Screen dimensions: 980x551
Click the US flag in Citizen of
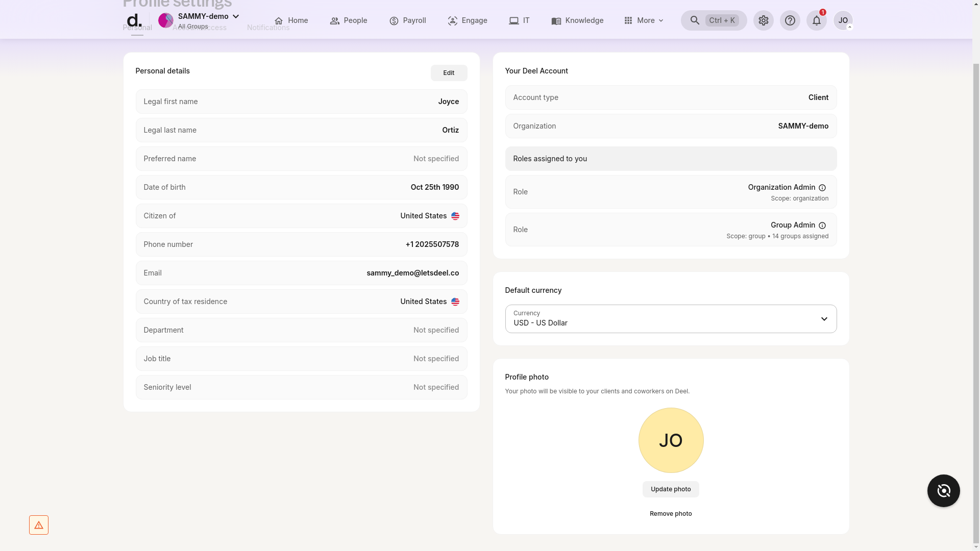point(455,216)
